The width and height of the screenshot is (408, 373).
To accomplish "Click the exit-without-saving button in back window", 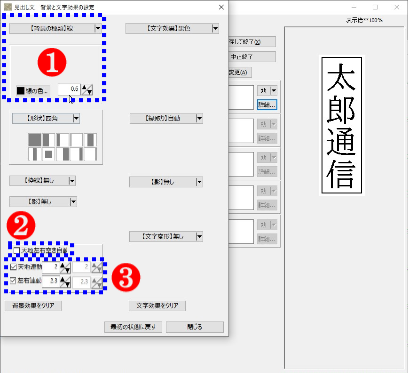I will (252, 57).
